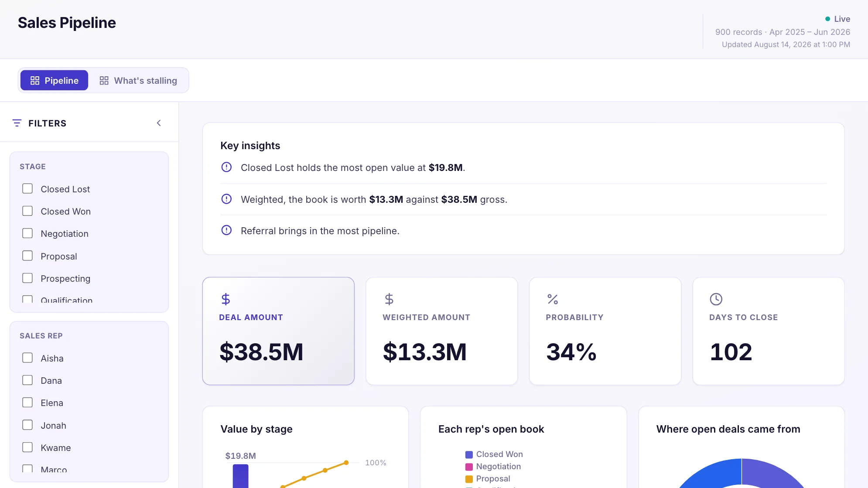Click Each rep's open book title
This screenshot has width=868, height=488.
click(491, 429)
